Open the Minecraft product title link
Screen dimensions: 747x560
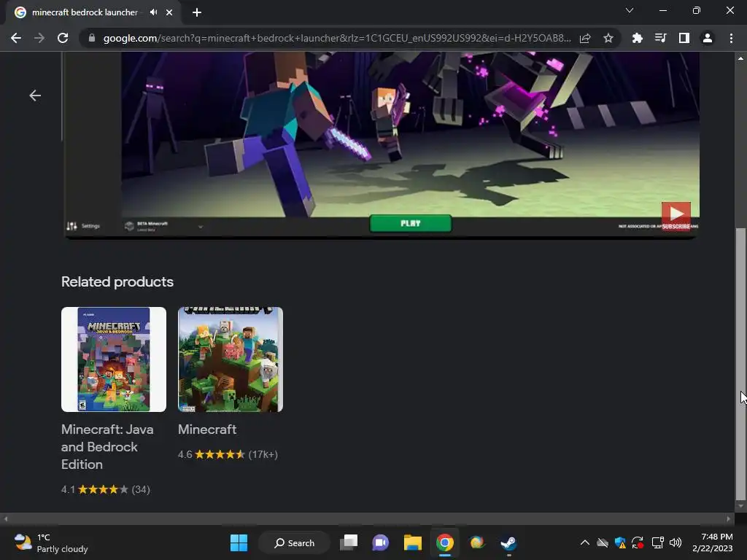tap(207, 429)
